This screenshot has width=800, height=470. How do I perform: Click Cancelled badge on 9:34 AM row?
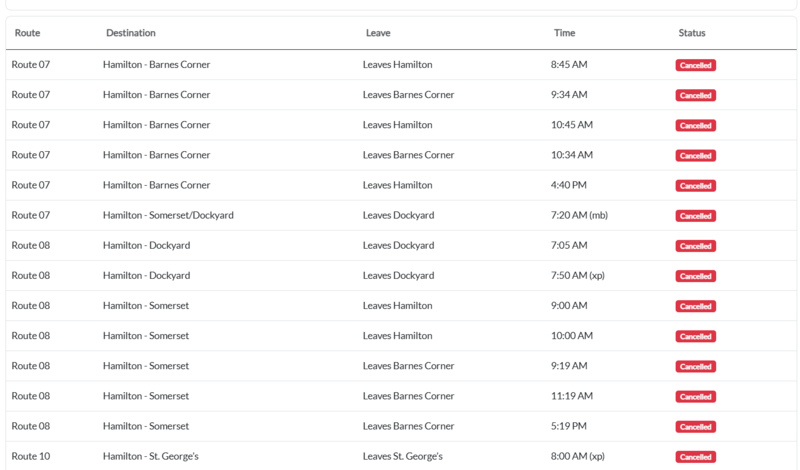pos(695,96)
